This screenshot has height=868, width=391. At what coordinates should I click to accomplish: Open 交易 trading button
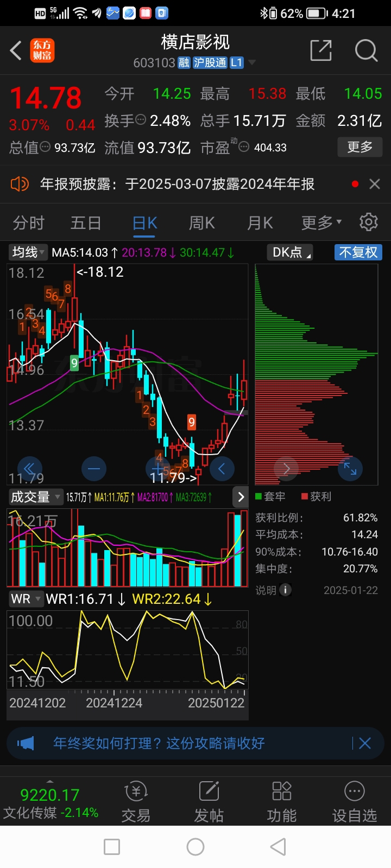click(x=136, y=803)
